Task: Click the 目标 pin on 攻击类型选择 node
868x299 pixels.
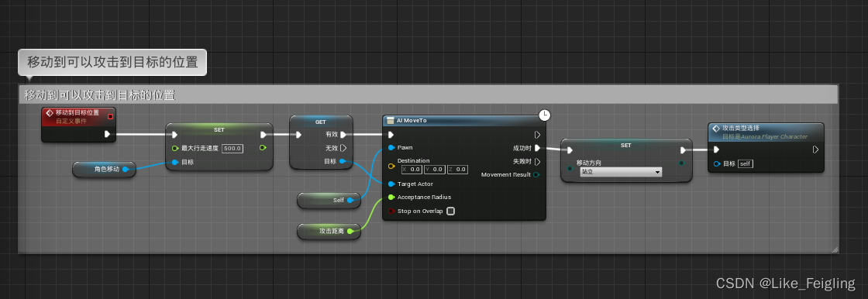Action: [x=717, y=163]
